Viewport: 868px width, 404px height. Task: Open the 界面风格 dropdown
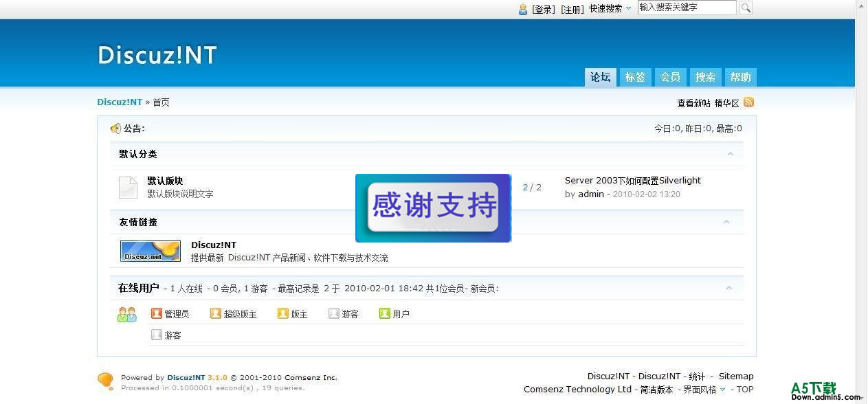pyautogui.click(x=704, y=390)
